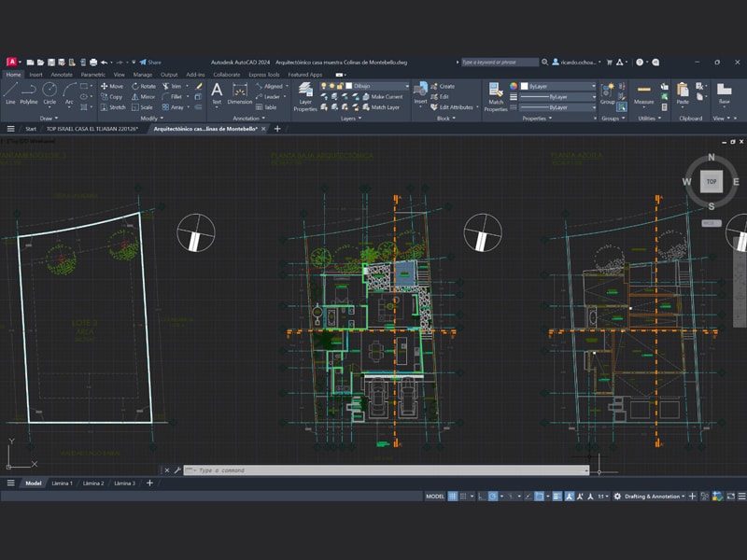Open Layer Properties manager

305,97
